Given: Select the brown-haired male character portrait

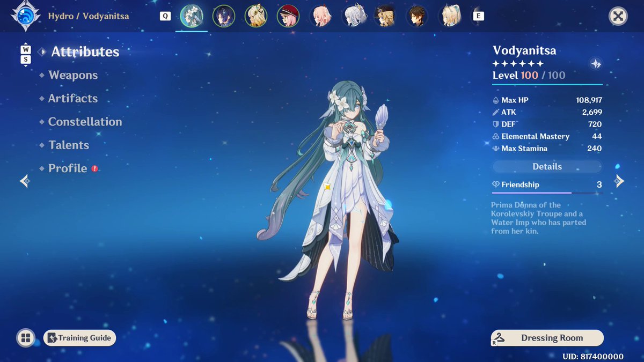Looking at the screenshot, I should pyautogui.click(x=418, y=16).
